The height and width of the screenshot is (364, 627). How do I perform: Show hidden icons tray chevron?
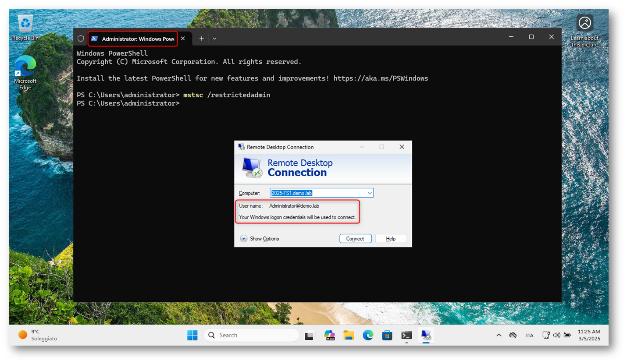pos(499,336)
